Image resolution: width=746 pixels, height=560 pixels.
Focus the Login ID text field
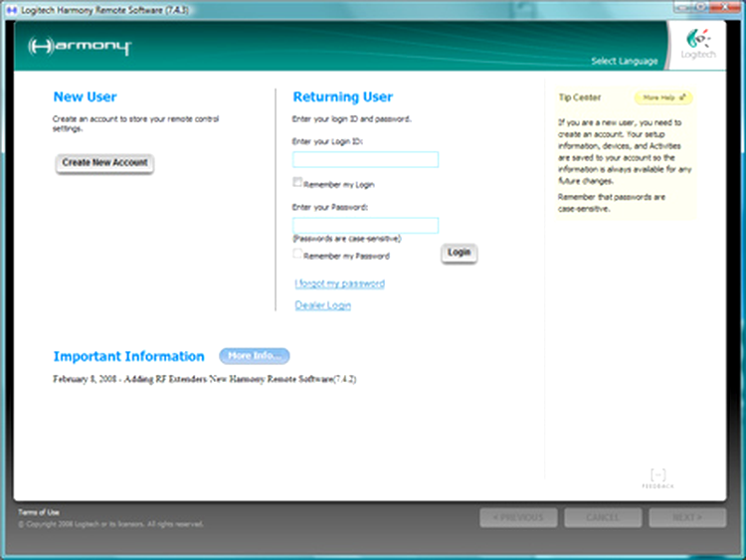point(365,159)
